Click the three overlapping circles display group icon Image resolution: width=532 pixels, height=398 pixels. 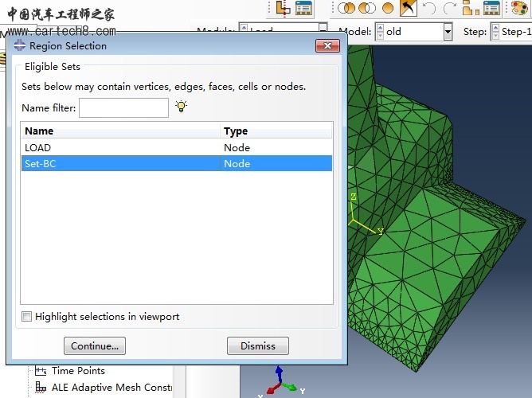point(346,8)
